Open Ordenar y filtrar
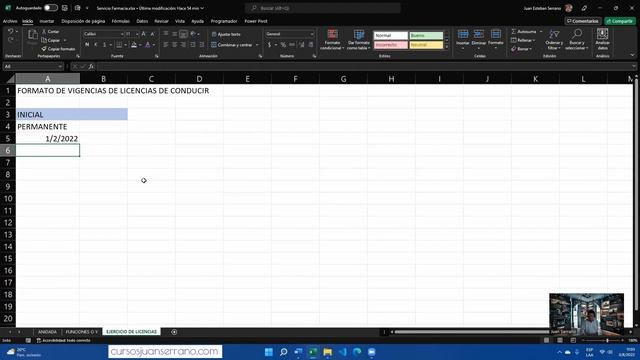The width and height of the screenshot is (640, 360). point(554,40)
